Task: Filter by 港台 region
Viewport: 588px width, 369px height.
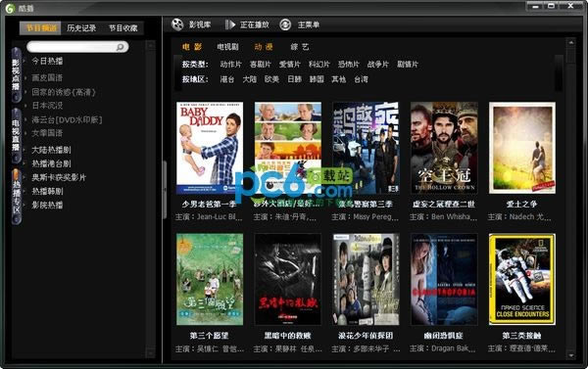Action: pyautogui.click(x=227, y=79)
